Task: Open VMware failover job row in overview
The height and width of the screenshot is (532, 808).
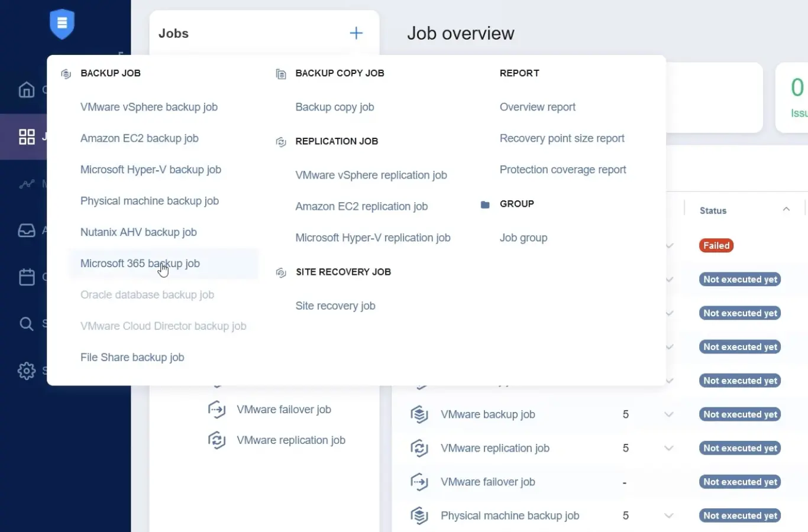Action: click(x=488, y=482)
